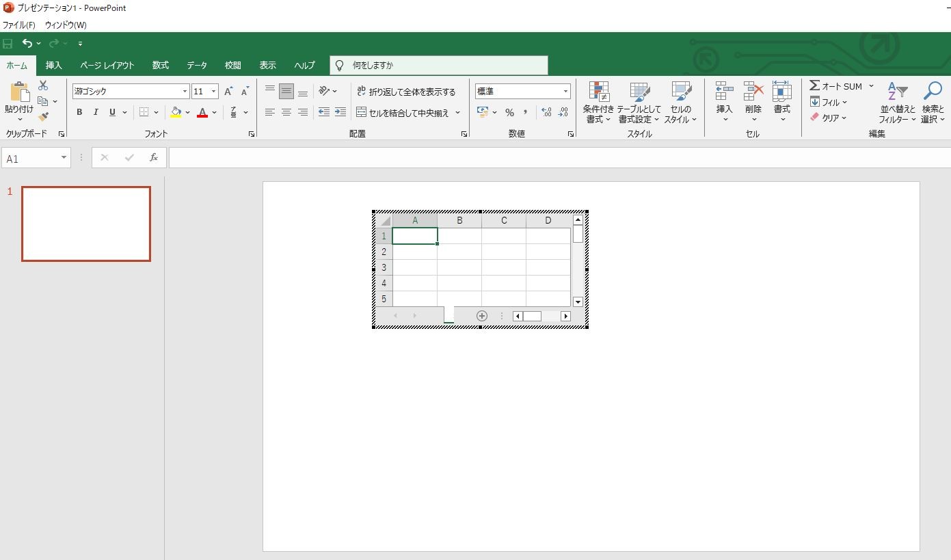Screen dimensions: 951x560
Task: Click the fill color bucket icon
Action: click(x=176, y=112)
